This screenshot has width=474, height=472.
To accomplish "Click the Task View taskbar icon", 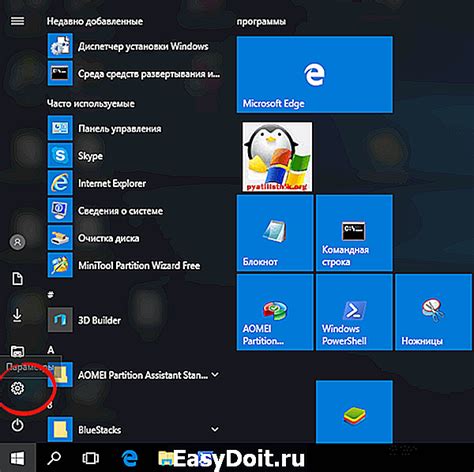I will (91, 458).
